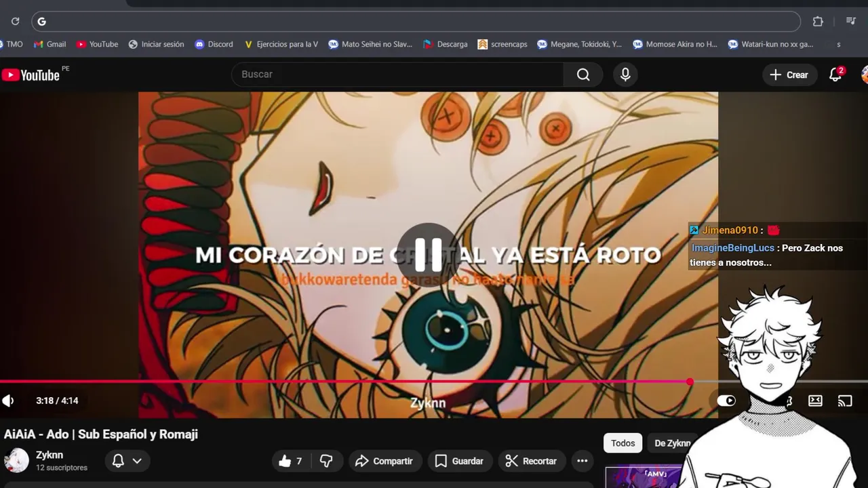Viewport: 868px width, 488px height.
Task: Open the Ejercicios para la V bookmark
Action: (x=281, y=44)
